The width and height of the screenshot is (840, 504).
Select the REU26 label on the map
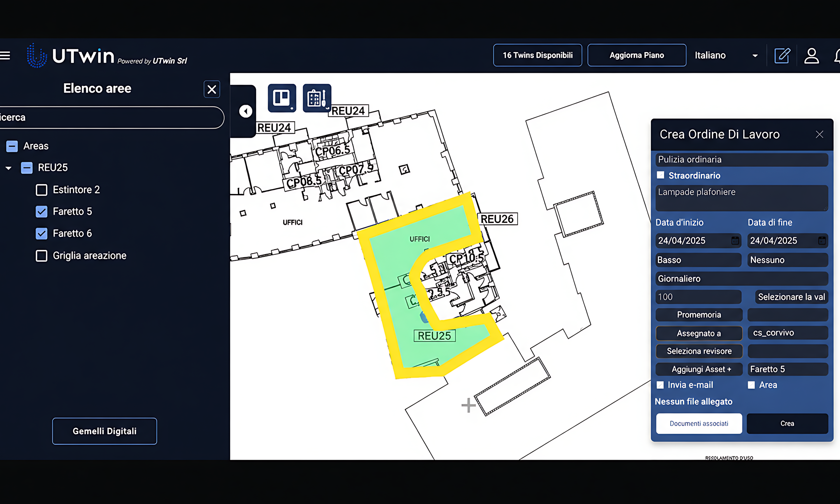497,219
